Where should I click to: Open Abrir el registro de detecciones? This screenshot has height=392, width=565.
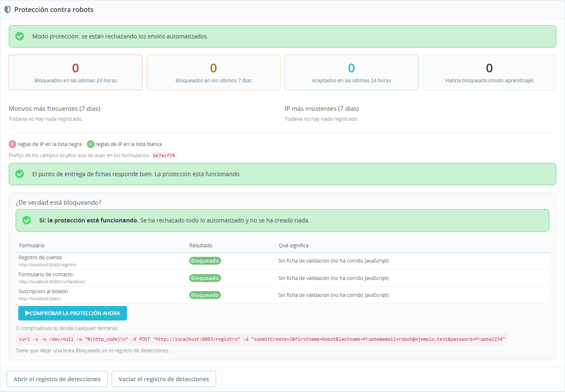tap(57, 379)
